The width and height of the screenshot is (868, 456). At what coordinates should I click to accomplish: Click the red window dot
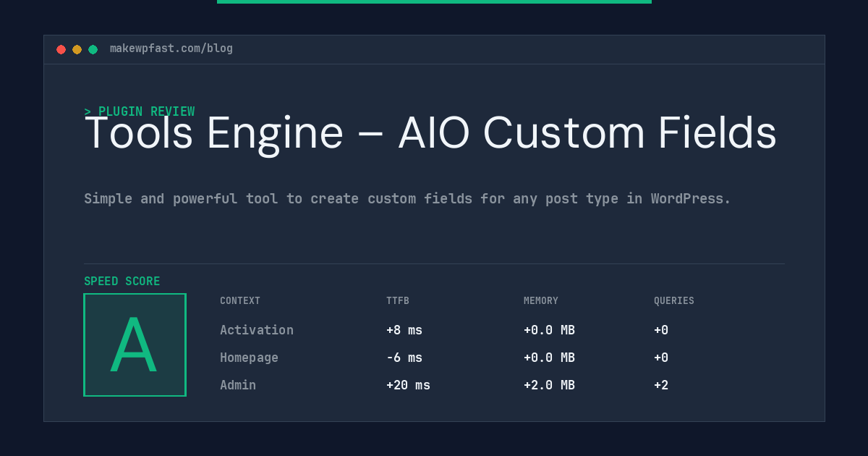[61, 49]
